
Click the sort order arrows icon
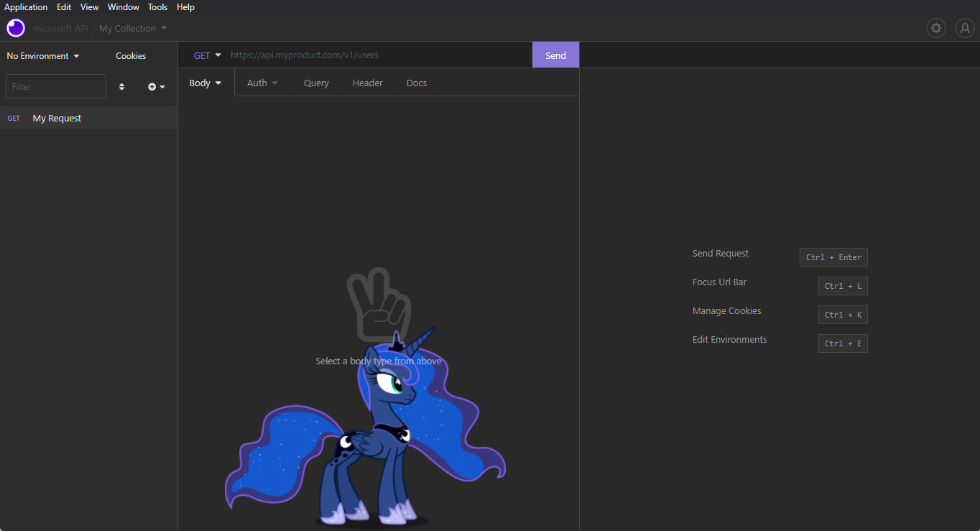point(121,86)
